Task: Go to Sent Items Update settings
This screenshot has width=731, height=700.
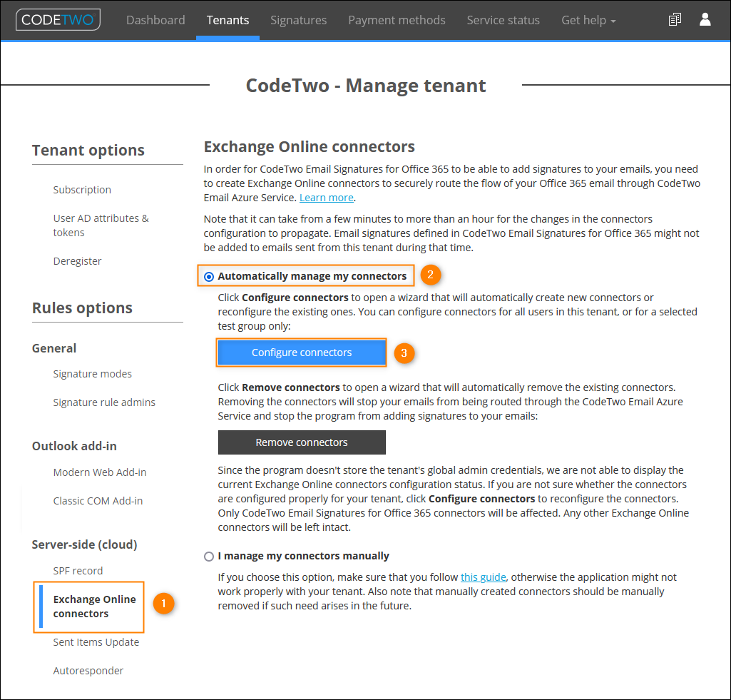Action: [x=96, y=641]
